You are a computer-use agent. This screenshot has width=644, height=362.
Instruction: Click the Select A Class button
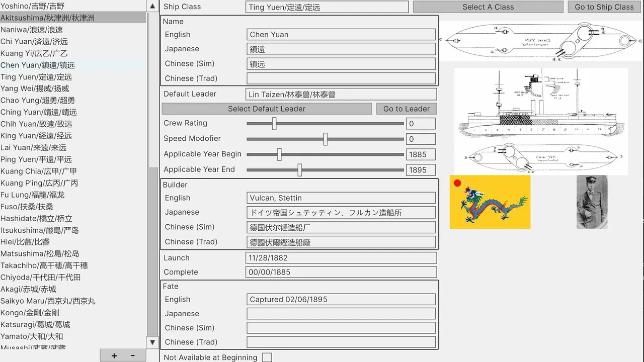488,7
